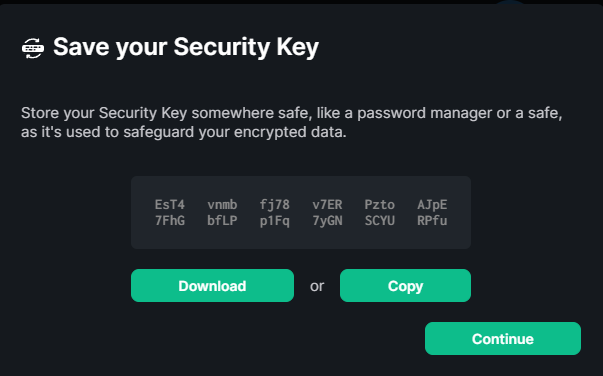The width and height of the screenshot is (603, 376).
Task: Select the 7yGN key segment
Action: click(x=327, y=221)
